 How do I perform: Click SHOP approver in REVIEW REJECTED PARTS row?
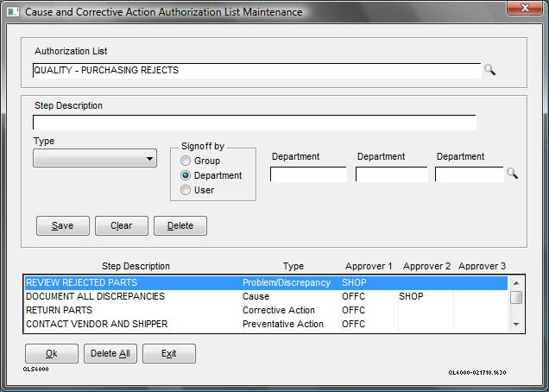354,282
